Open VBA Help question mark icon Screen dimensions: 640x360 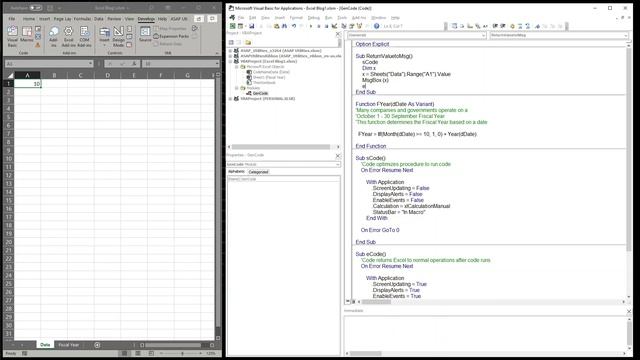coord(376,26)
